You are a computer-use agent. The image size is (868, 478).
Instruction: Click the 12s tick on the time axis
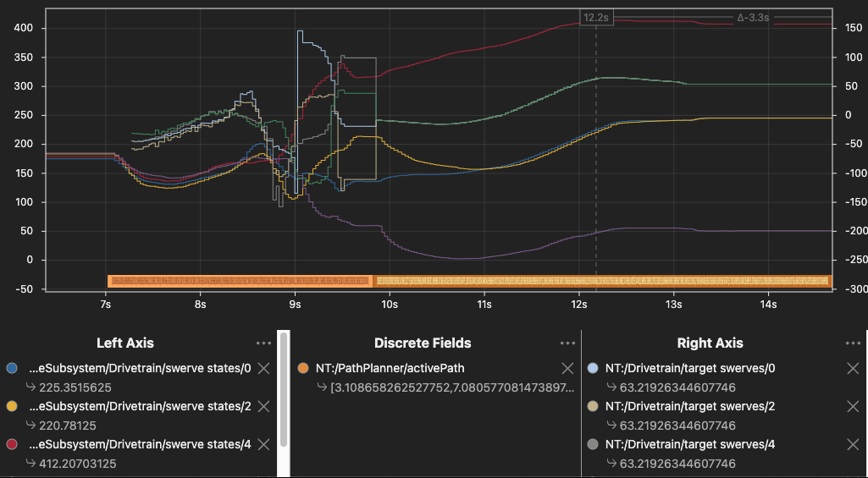[579, 305]
